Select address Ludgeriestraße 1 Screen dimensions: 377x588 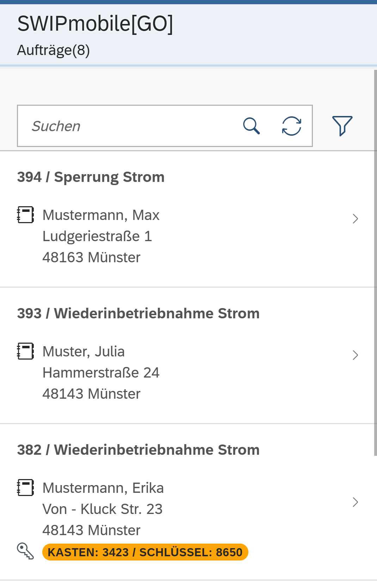pos(97,236)
